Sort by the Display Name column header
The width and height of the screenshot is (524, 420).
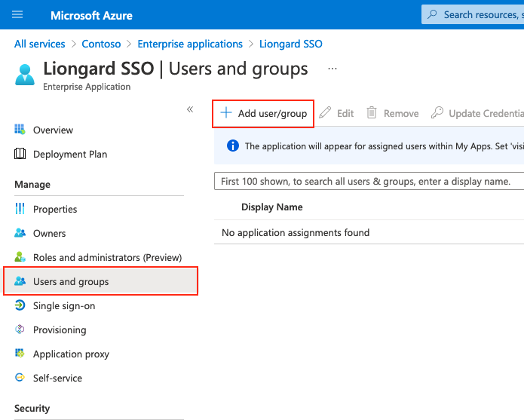coord(271,207)
